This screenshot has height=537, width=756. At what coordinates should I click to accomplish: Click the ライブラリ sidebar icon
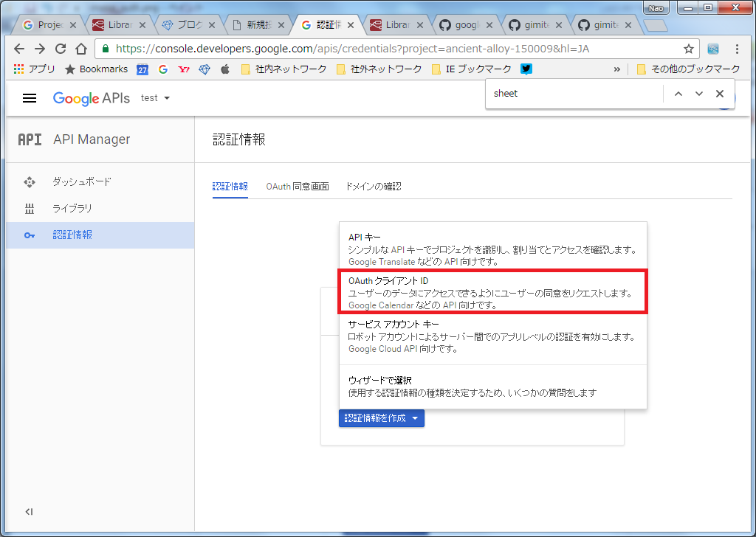[30, 209]
